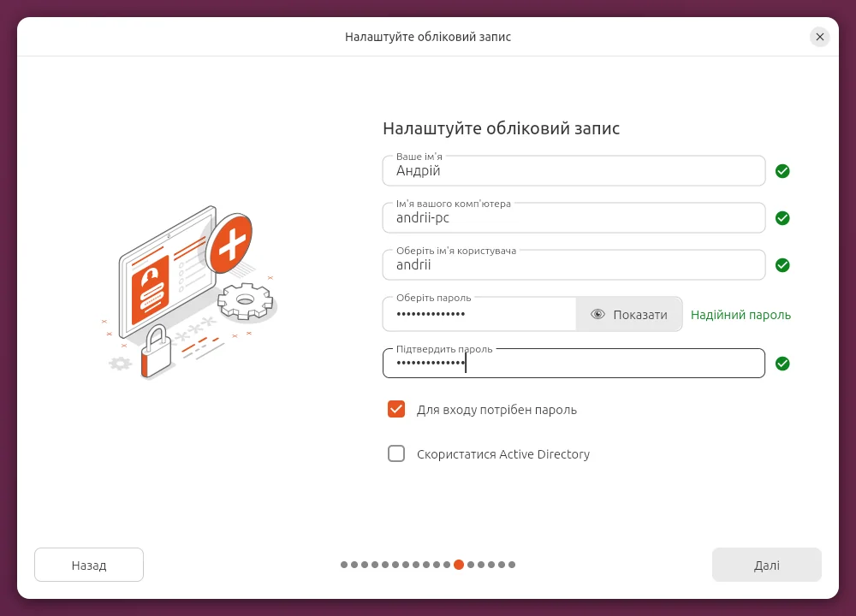Focus the 'Ваше ім'я' input field
Viewport: 856px width, 616px height.
574,171
